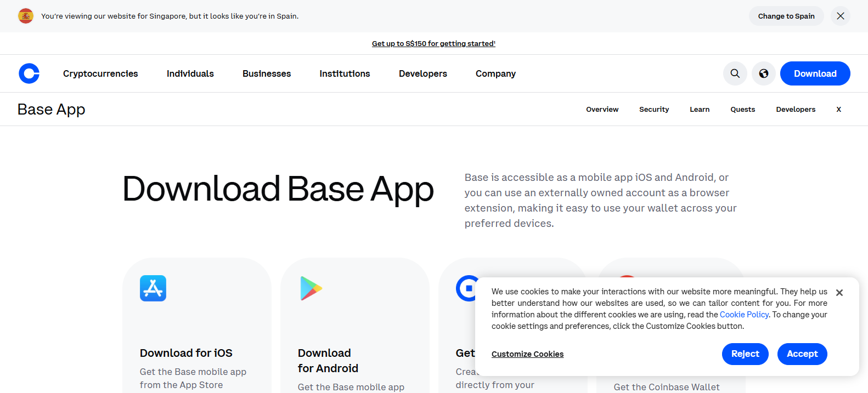
Task: Select the Download for Android heading
Action: coord(328,361)
